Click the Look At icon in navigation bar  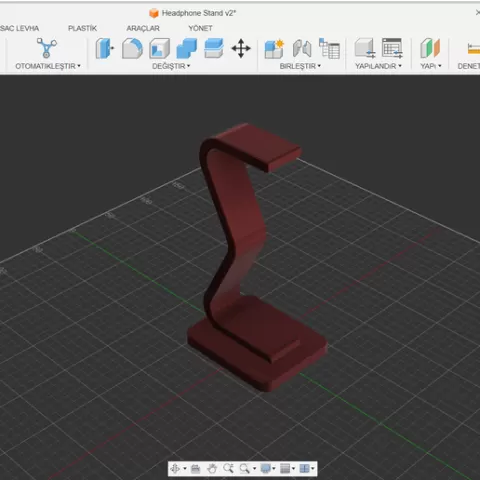click(196, 469)
